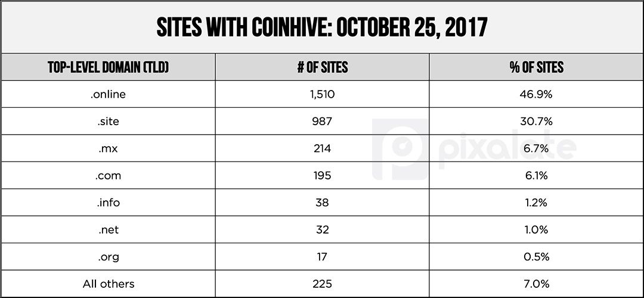Image resolution: width=644 pixels, height=298 pixels.
Task: Select the .info domain cell
Action: [x=109, y=203]
